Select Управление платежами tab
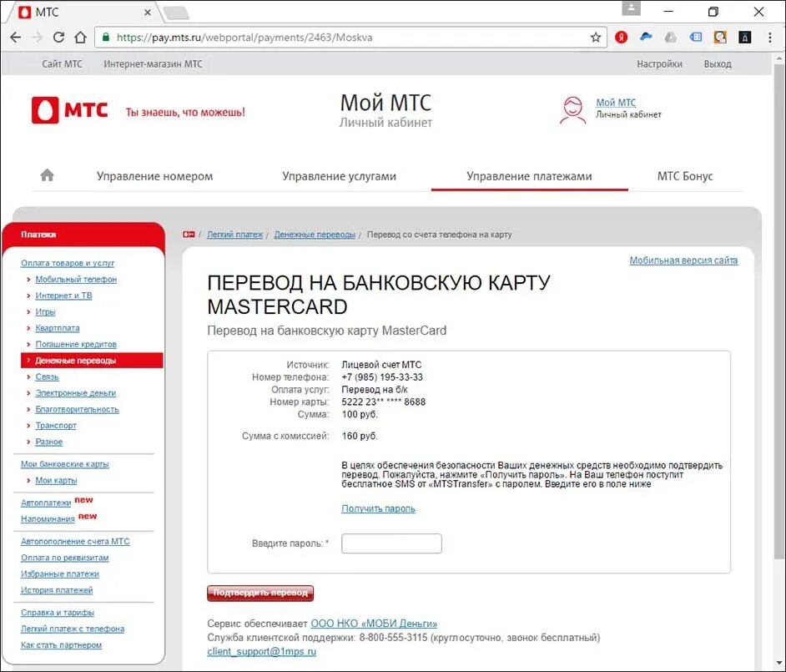786x672 pixels. [x=529, y=176]
